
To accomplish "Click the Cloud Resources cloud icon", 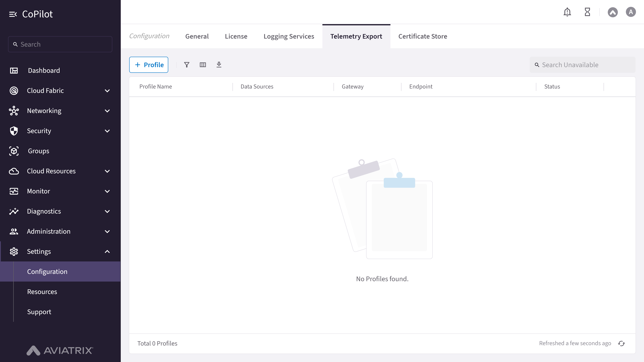I will tap(14, 171).
